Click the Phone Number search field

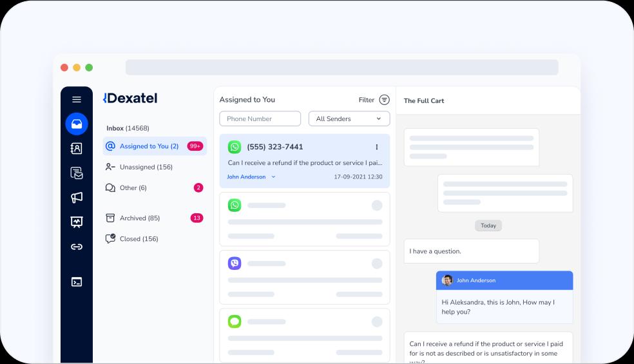pos(260,119)
